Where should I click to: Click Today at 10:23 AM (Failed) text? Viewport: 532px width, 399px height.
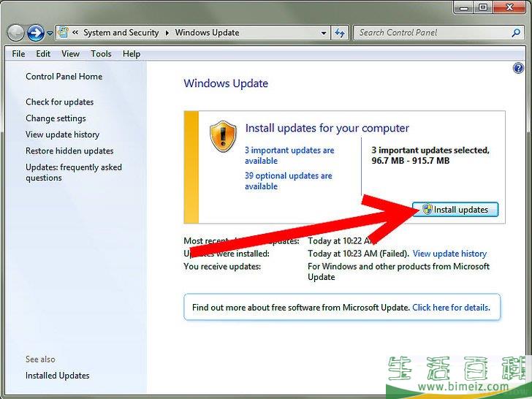(358, 254)
